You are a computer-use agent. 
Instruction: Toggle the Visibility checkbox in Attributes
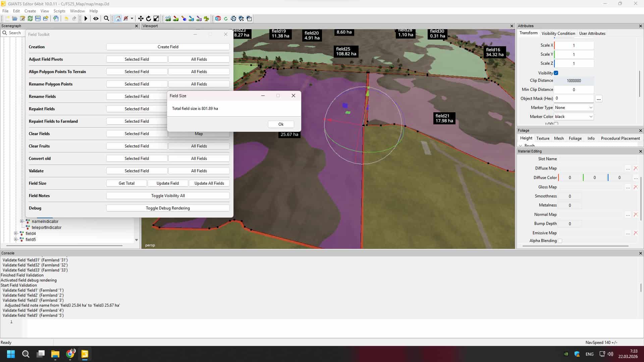(556, 73)
